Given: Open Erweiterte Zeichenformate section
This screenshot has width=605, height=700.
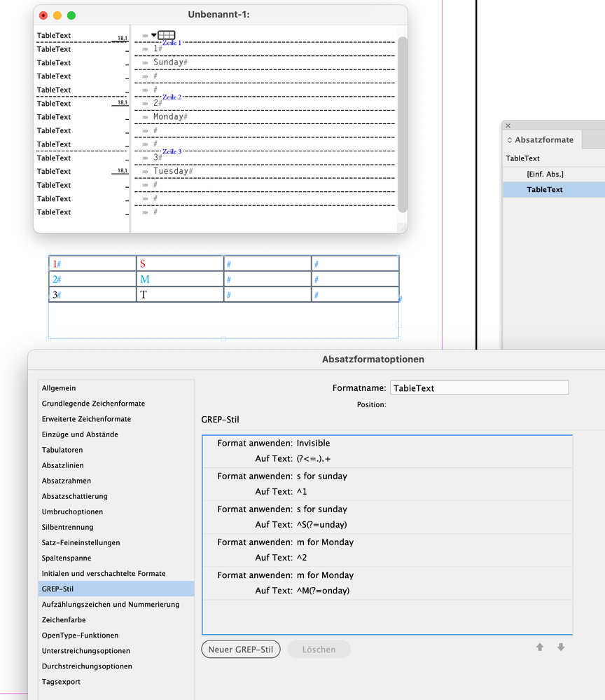Looking at the screenshot, I should (116, 419).
